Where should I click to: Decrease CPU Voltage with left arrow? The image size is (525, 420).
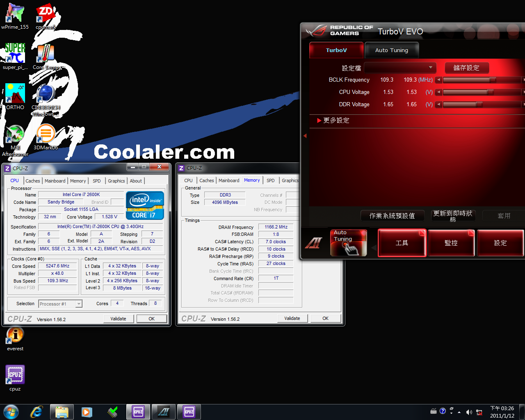click(x=438, y=92)
